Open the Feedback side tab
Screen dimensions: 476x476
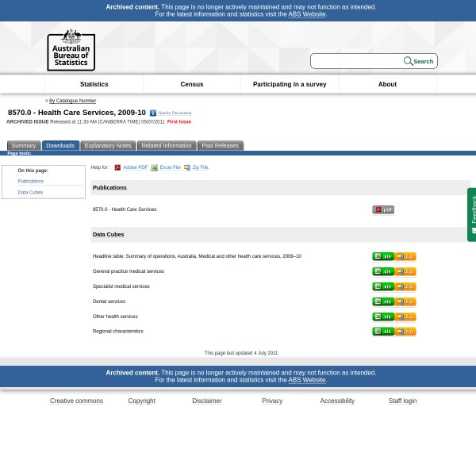pos(472,214)
